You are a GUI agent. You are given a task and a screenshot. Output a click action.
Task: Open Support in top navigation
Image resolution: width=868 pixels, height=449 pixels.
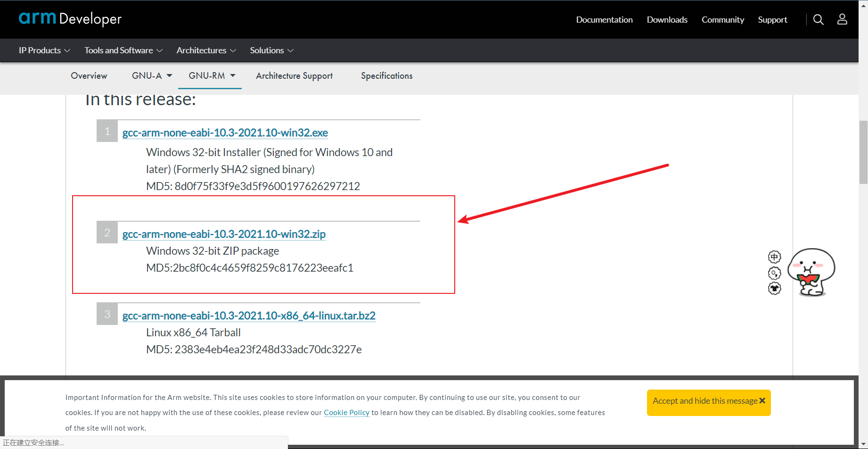tap(772, 20)
